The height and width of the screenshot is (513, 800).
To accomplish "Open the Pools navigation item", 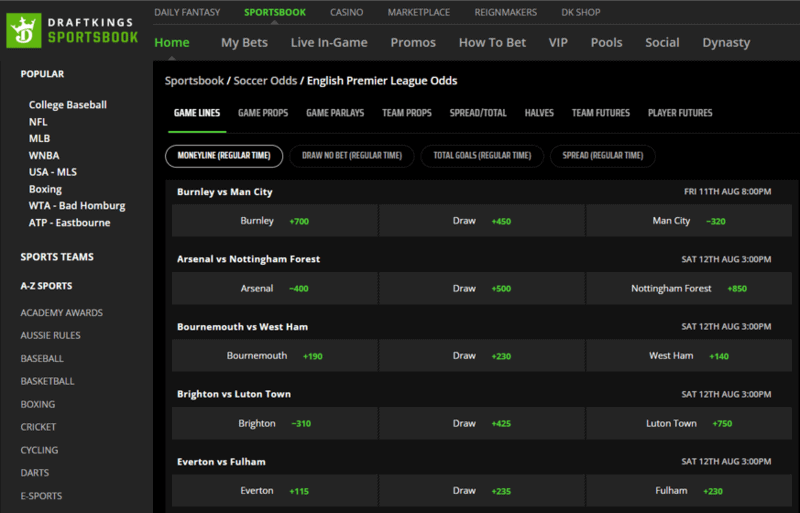I will [x=606, y=42].
